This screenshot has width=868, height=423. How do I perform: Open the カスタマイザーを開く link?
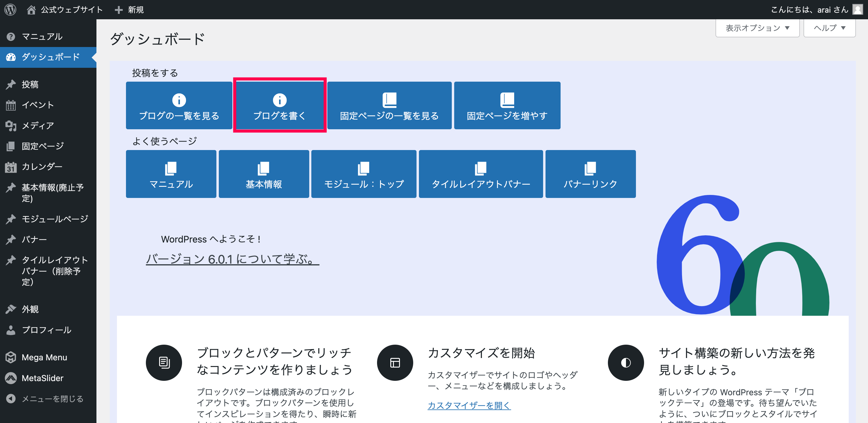(469, 405)
